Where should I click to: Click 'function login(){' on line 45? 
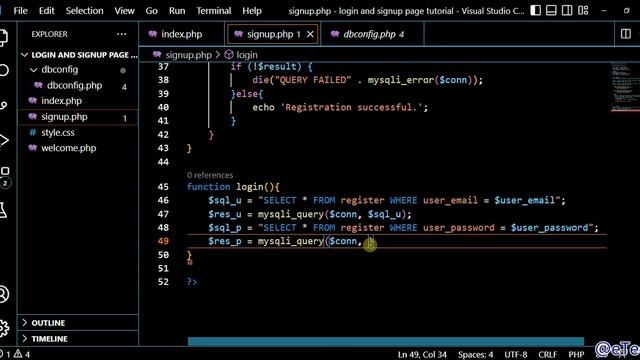233,187
